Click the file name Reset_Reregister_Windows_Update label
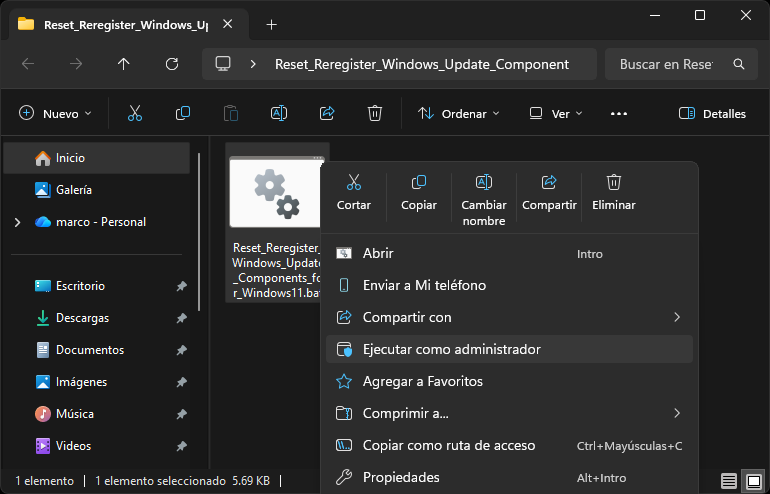The width and height of the screenshot is (770, 494). point(276,271)
